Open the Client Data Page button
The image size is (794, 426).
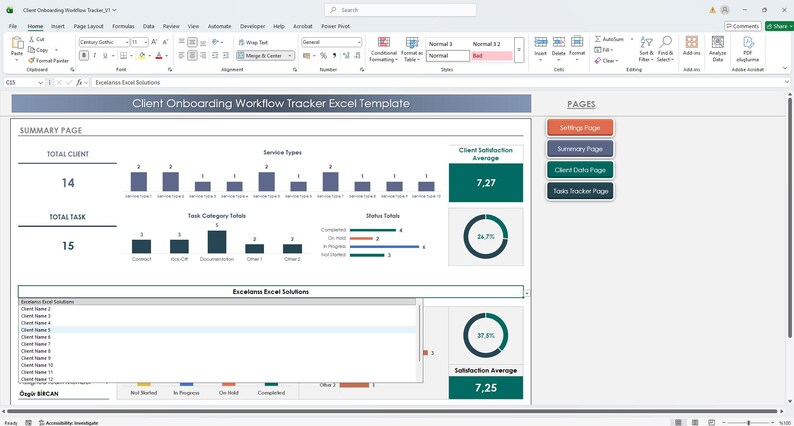pos(580,170)
